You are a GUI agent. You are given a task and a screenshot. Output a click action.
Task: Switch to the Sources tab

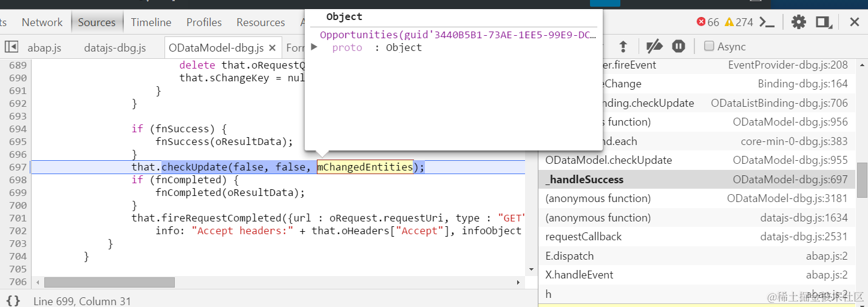pyautogui.click(x=97, y=22)
